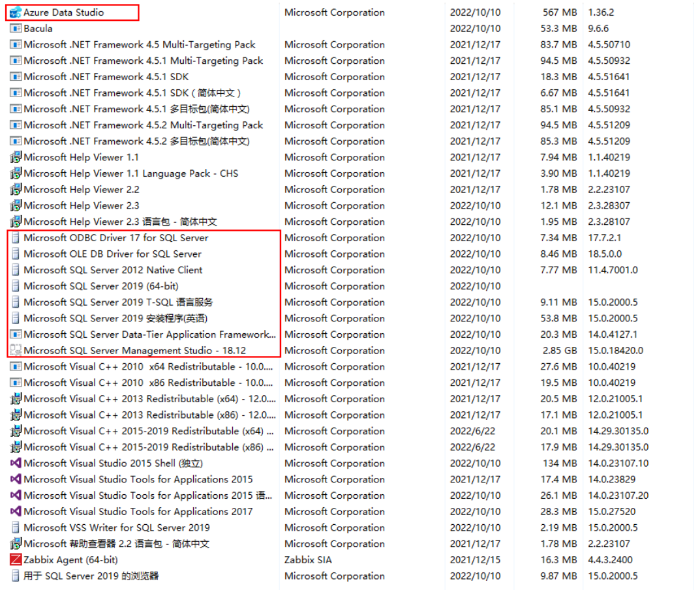Click the Zabbix SIA publisher cell
700x590 pixels.
point(308,559)
